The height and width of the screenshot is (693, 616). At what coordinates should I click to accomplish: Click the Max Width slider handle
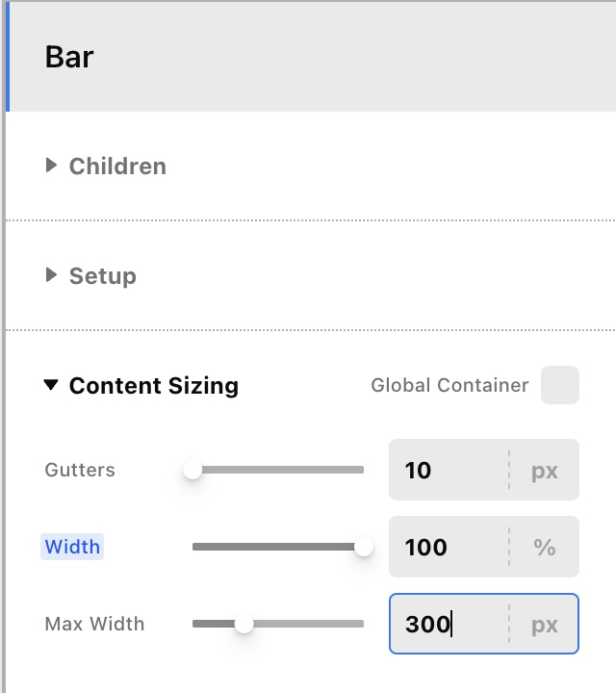coord(244,624)
